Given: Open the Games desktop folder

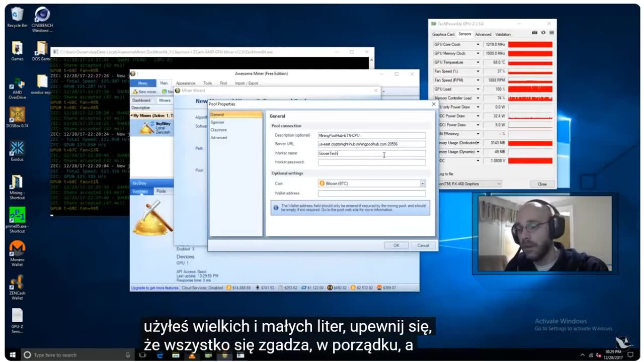Looking at the screenshot, I should [x=17, y=51].
